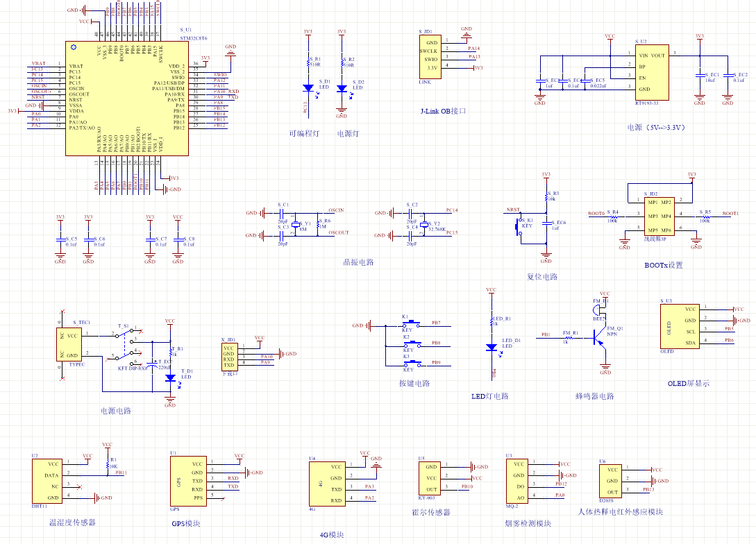
Task: Select the 'GPS模块' caption
Action: [x=185, y=523]
